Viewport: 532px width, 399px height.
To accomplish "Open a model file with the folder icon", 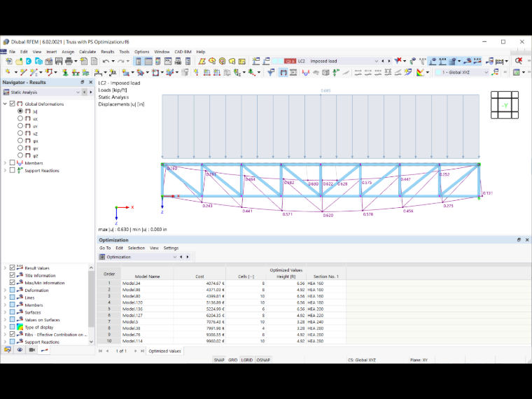I will pos(19,61).
